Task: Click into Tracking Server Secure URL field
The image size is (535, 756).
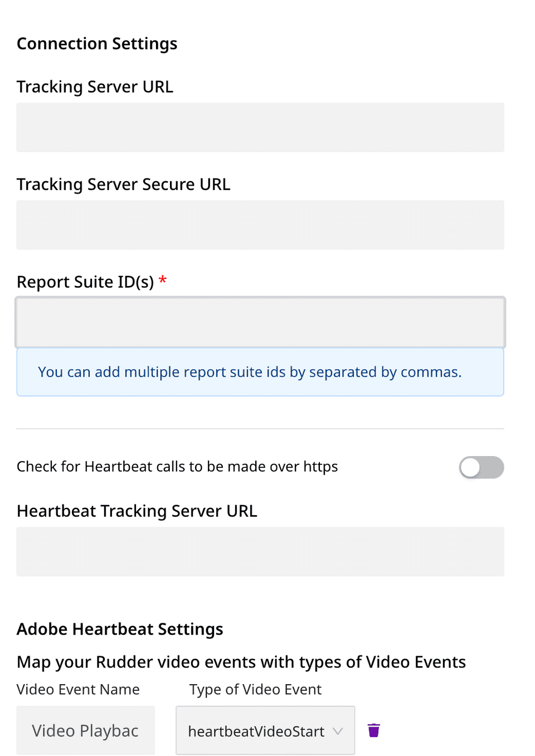Action: (260, 225)
